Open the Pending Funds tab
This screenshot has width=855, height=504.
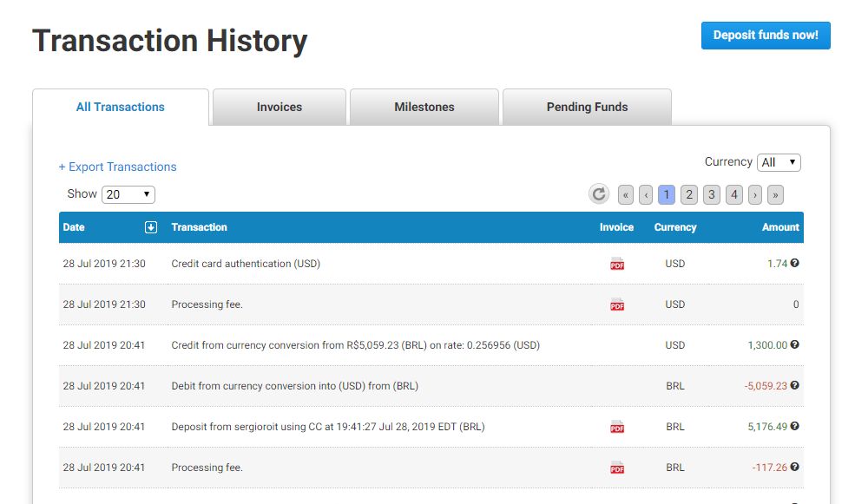(x=587, y=107)
